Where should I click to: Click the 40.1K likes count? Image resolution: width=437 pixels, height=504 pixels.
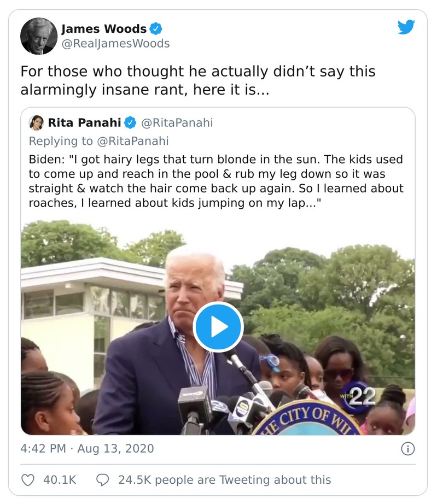pos(59,480)
